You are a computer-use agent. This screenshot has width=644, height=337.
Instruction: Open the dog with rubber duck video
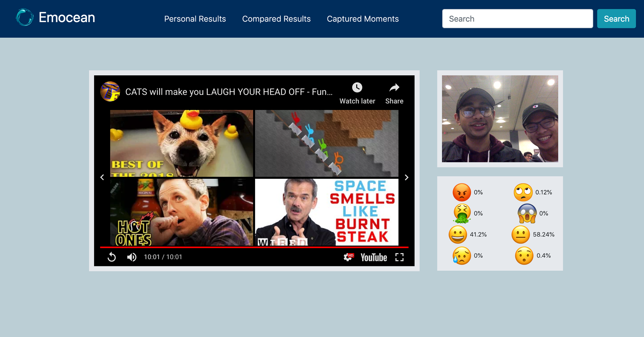click(181, 143)
